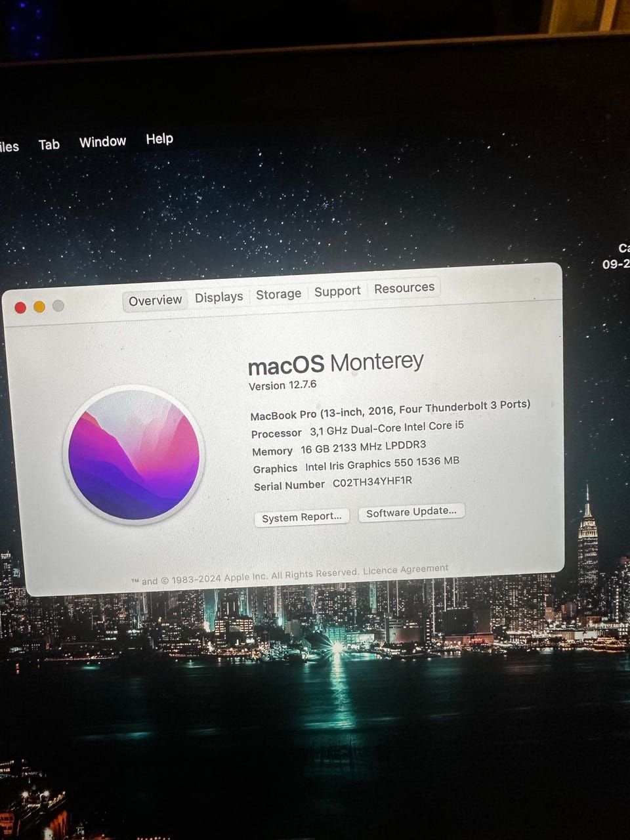Select the Support tab

(337, 291)
